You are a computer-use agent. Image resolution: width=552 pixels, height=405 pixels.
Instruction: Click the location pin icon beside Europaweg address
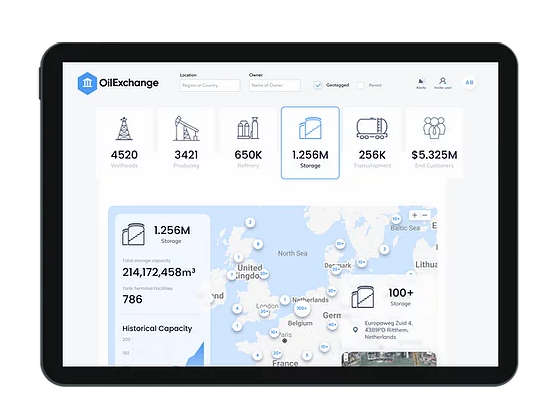(355, 330)
